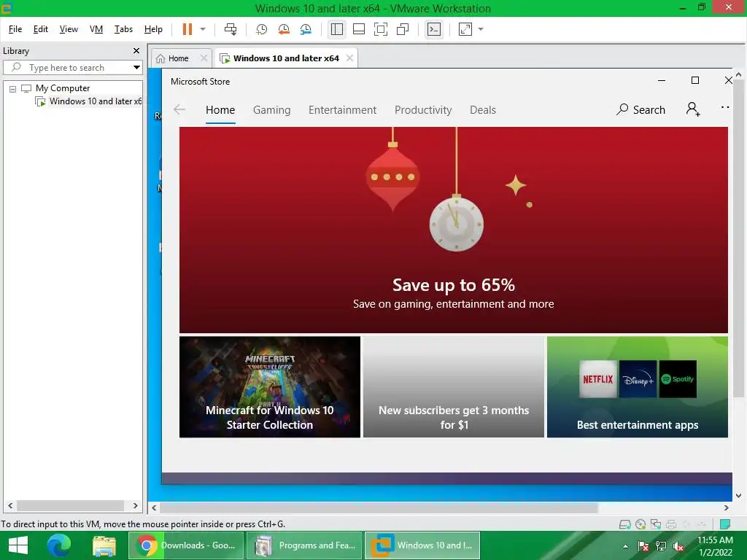Viewport: 747px width, 560px height.
Task: Switch to Programs and Features taskbar window
Action: [x=304, y=545]
